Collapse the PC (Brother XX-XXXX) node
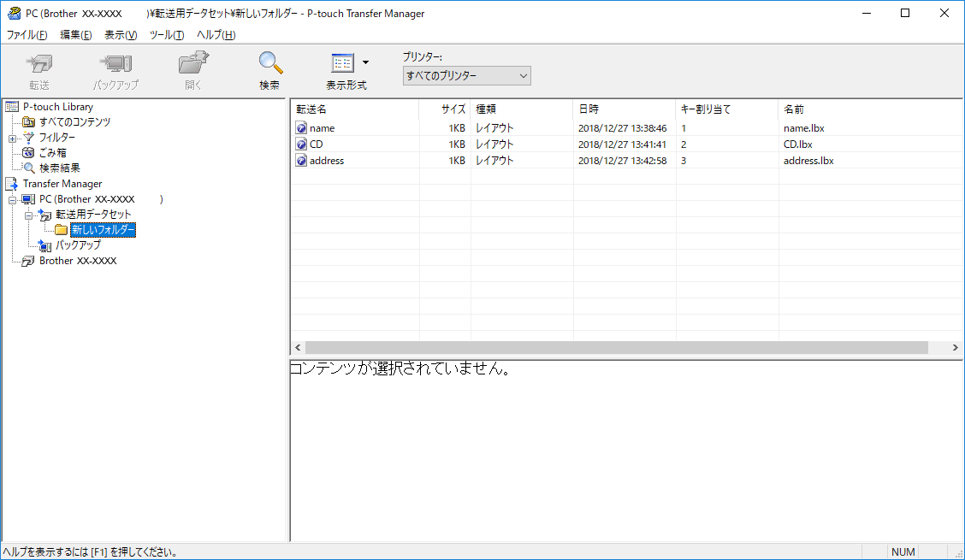965x560 pixels. tap(12, 200)
